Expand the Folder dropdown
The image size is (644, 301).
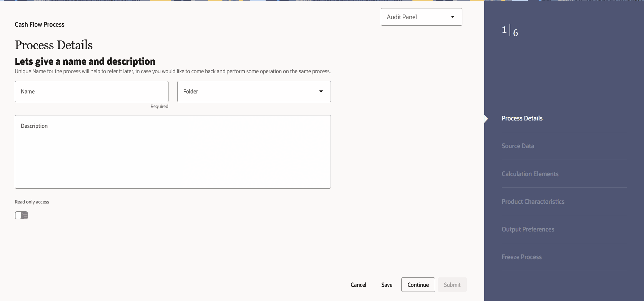[x=254, y=91]
